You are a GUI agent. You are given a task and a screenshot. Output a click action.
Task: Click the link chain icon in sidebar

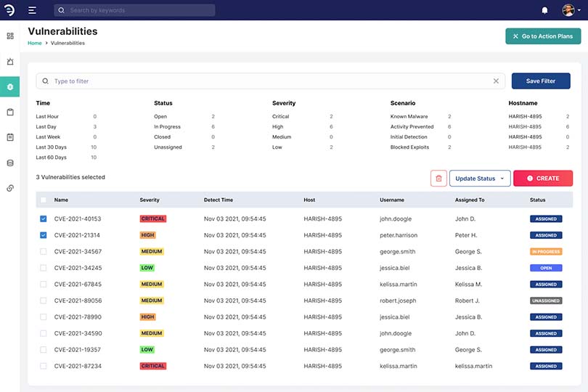coord(10,188)
